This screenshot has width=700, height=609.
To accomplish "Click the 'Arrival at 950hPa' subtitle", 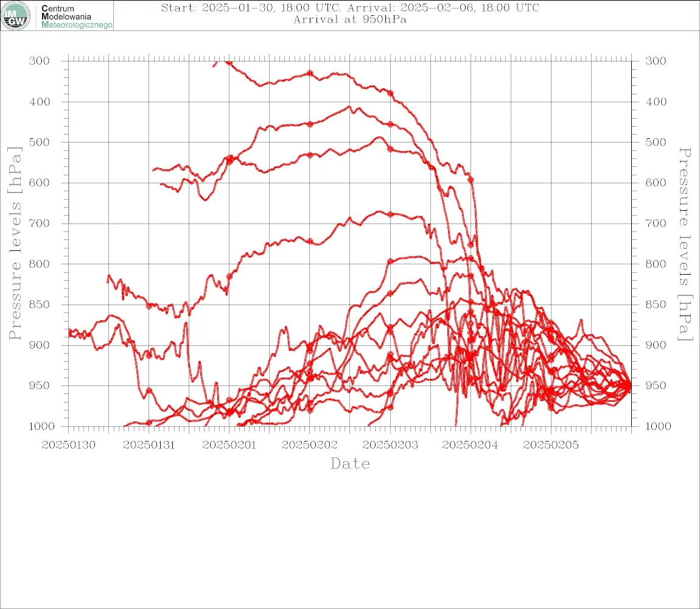I will point(350,19).
